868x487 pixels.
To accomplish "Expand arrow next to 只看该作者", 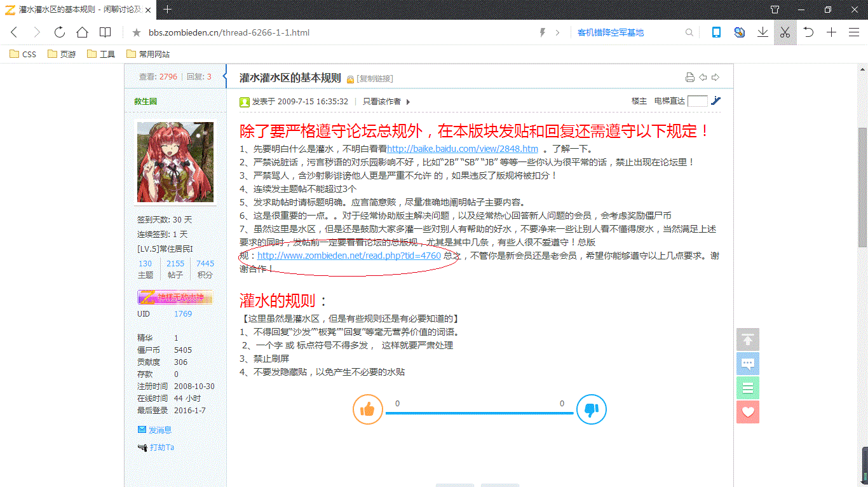I will (408, 102).
